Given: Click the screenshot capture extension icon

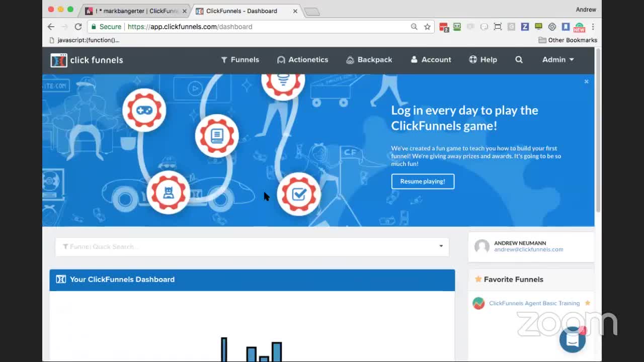Looking at the screenshot, I should click(498, 27).
